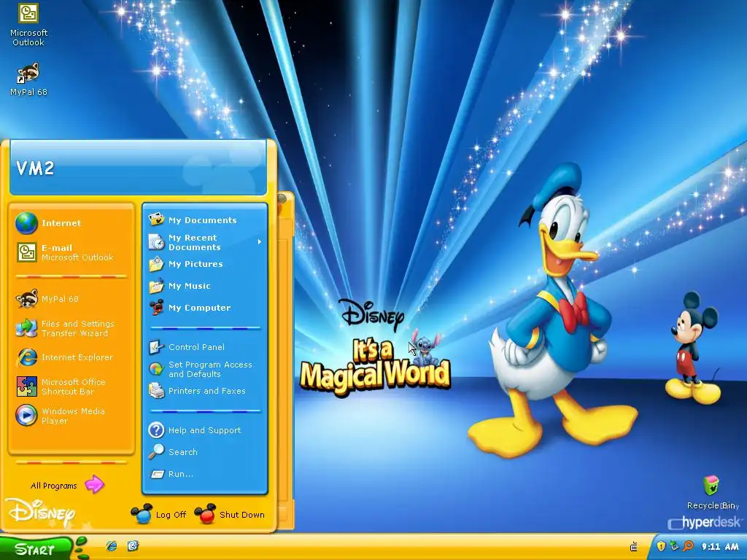Open the Microsoft Outlook desktop shortcut

pyautogui.click(x=28, y=24)
